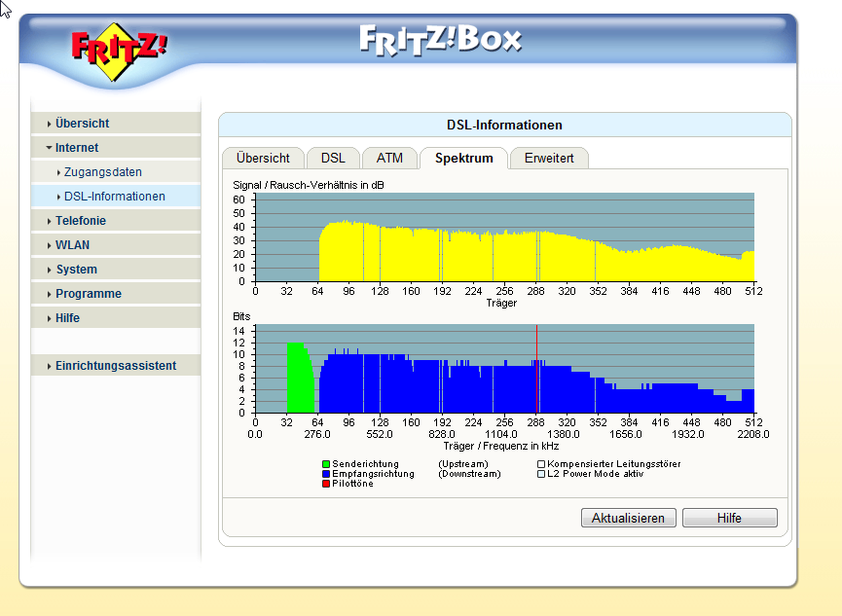The height and width of the screenshot is (616, 842).
Task: Expand the Programme sidebar section
Action: click(x=116, y=294)
